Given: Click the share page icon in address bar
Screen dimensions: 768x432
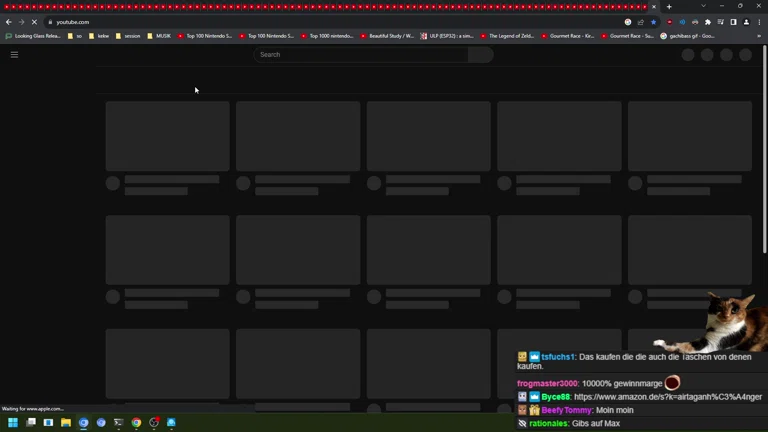Looking at the screenshot, I should tap(641, 22).
